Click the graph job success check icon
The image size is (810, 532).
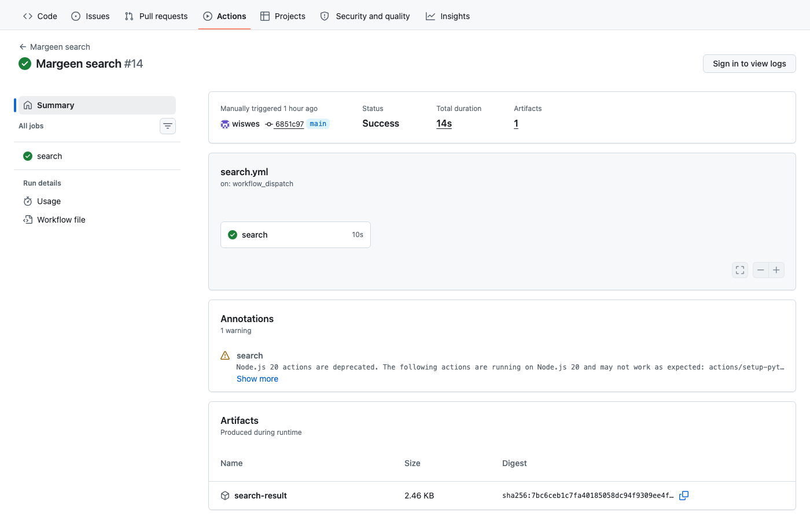coord(233,235)
